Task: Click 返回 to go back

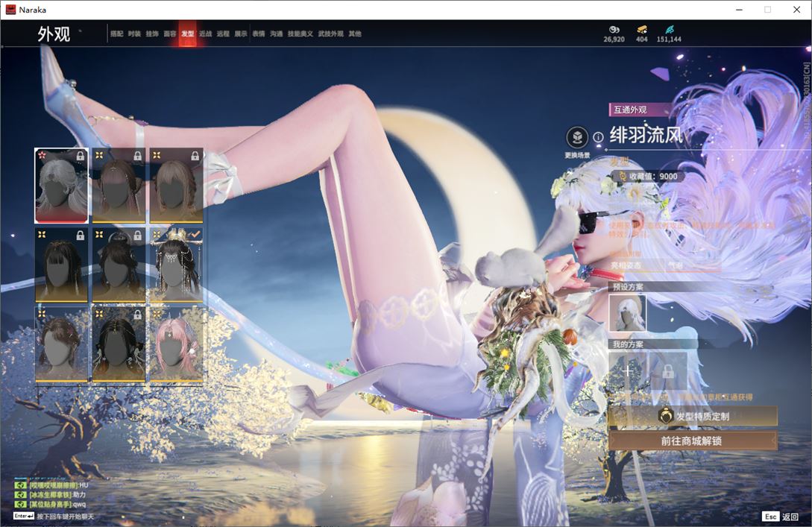Action: [790, 517]
